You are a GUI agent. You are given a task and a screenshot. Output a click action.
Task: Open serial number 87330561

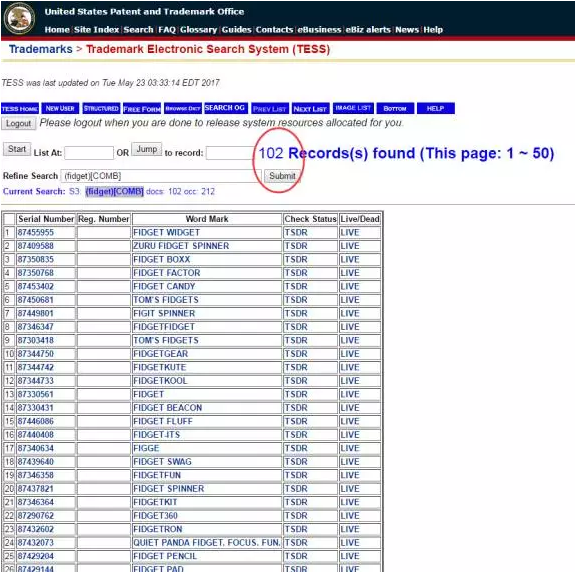point(36,394)
